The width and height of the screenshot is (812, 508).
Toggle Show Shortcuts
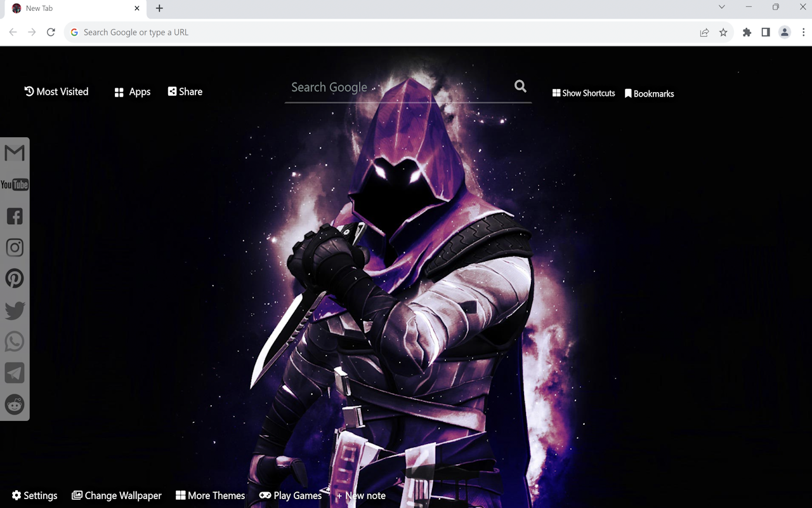[x=584, y=93]
